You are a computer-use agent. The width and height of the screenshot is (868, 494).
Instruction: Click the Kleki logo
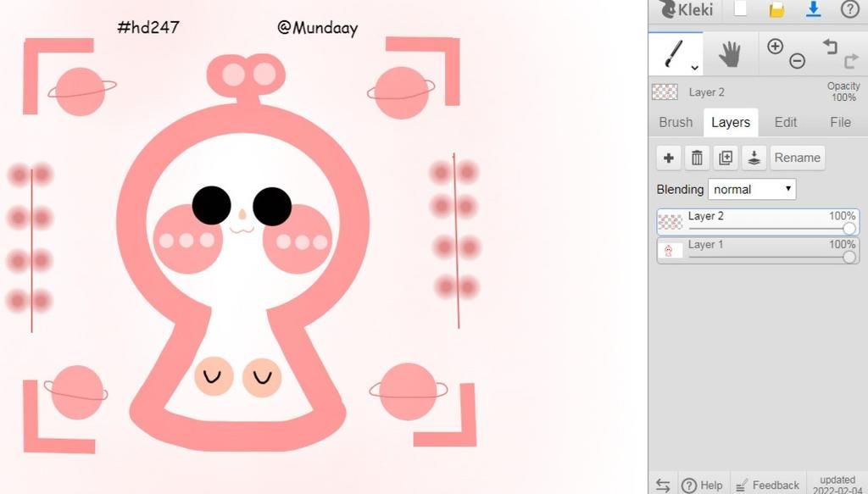click(686, 9)
